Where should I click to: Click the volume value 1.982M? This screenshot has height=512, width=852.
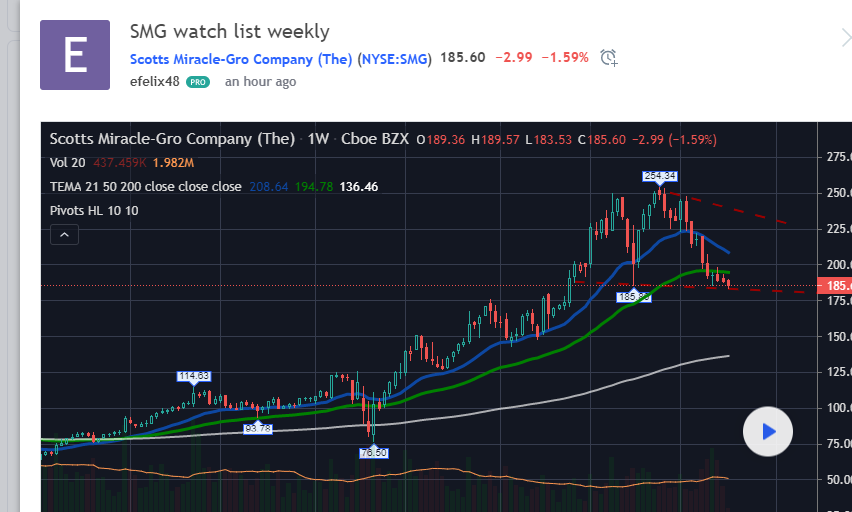[173, 163]
